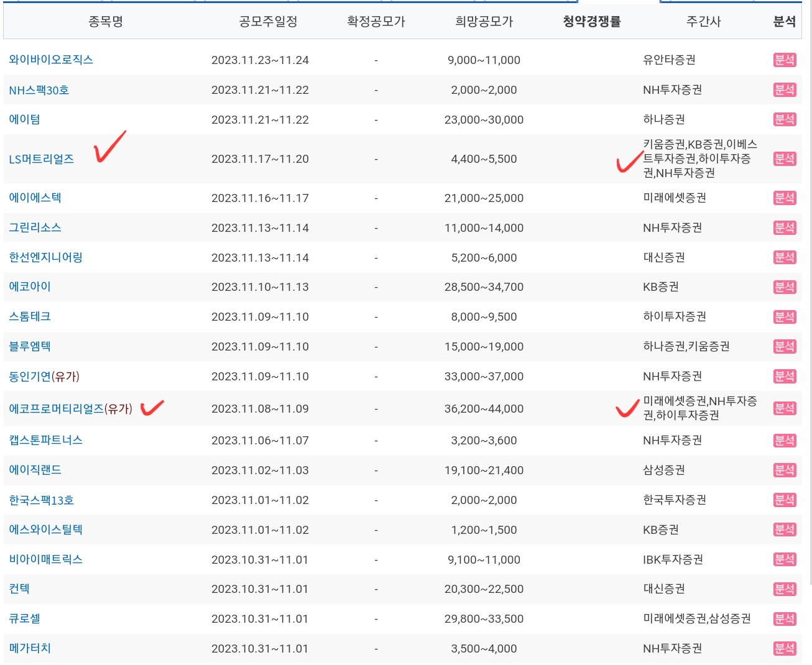Image resolution: width=812 pixels, height=665 pixels.
Task: Select underwriter 삼성증권 cell
Action: pos(664,470)
